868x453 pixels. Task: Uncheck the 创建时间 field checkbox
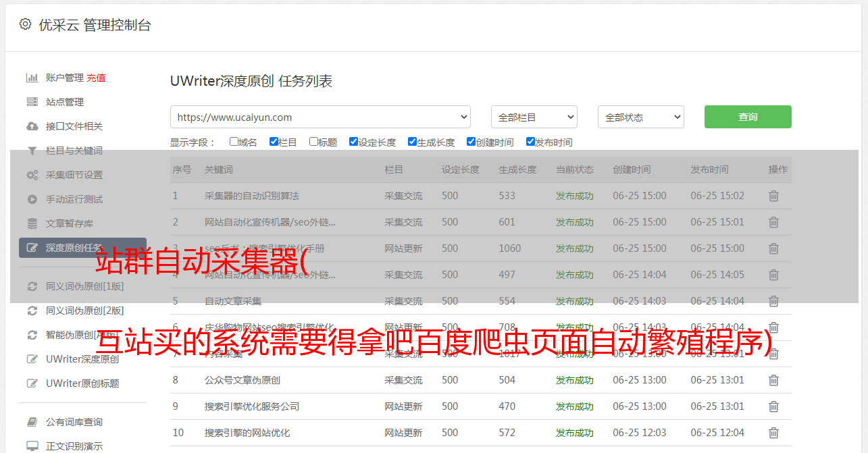click(x=471, y=142)
